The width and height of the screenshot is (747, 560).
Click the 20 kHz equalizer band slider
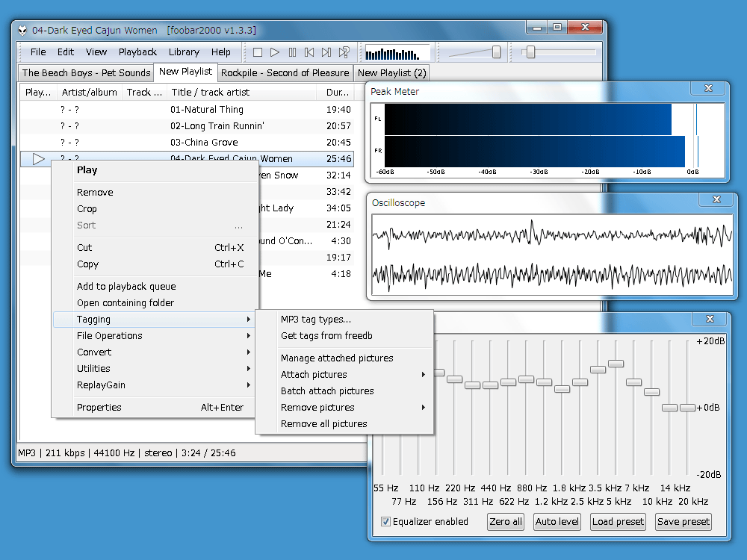687,408
